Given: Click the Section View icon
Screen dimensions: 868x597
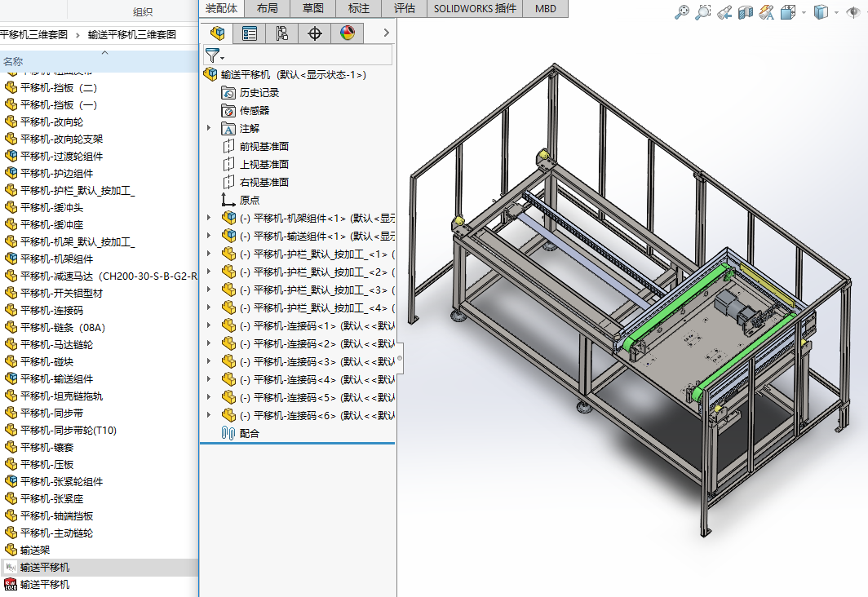Looking at the screenshot, I should click(x=745, y=12).
